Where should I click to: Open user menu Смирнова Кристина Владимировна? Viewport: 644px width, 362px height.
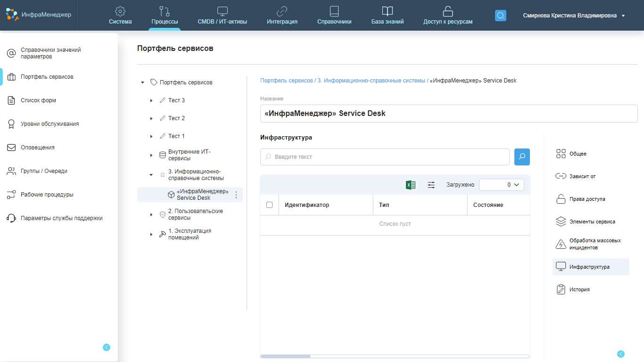[574, 16]
